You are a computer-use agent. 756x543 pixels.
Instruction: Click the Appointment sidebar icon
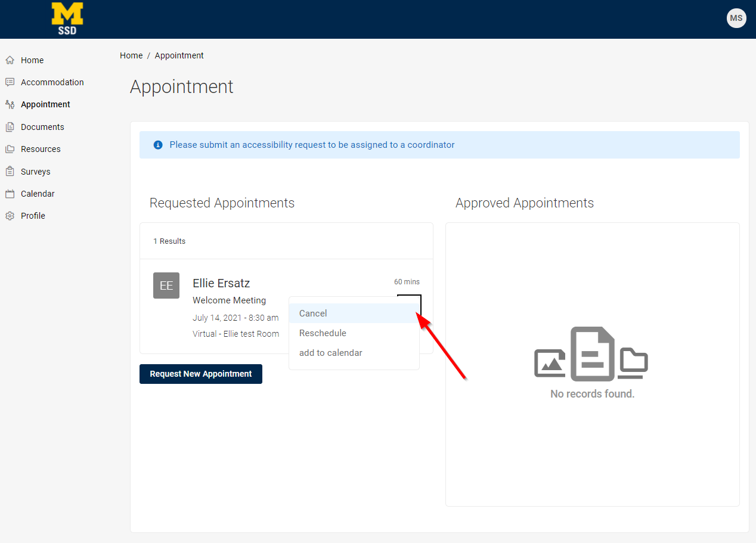(x=10, y=104)
